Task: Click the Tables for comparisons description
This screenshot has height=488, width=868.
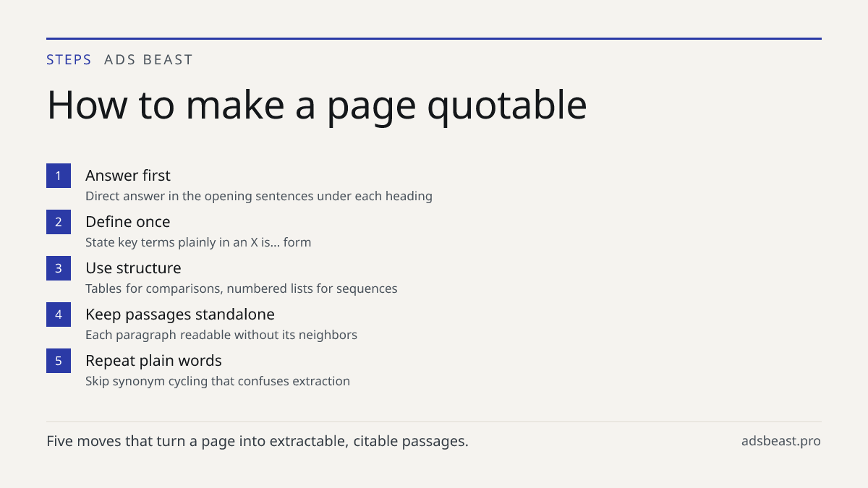Action: point(242,288)
